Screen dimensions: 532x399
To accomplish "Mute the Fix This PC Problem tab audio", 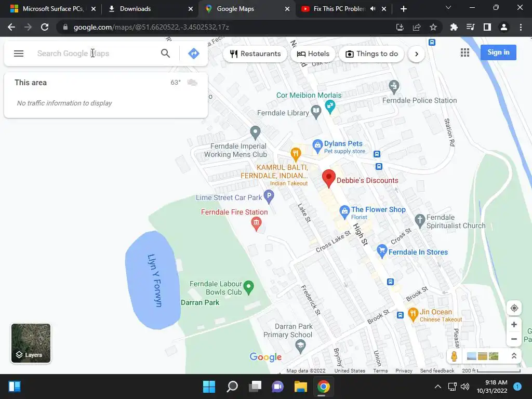I will point(373,9).
